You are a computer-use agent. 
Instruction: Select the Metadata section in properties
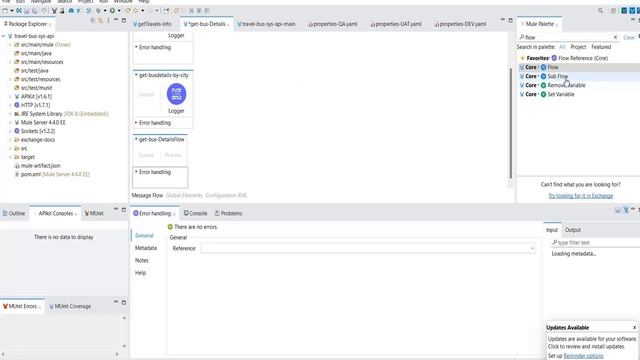coord(146,248)
